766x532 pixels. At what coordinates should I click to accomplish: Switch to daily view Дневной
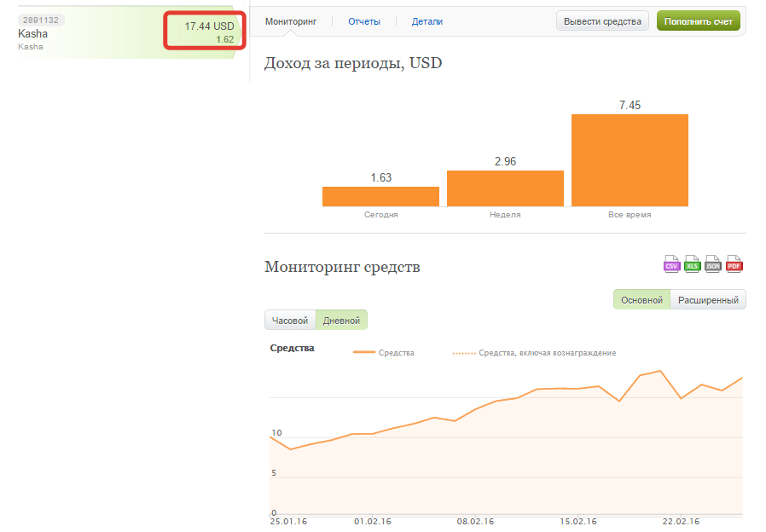coord(341,321)
